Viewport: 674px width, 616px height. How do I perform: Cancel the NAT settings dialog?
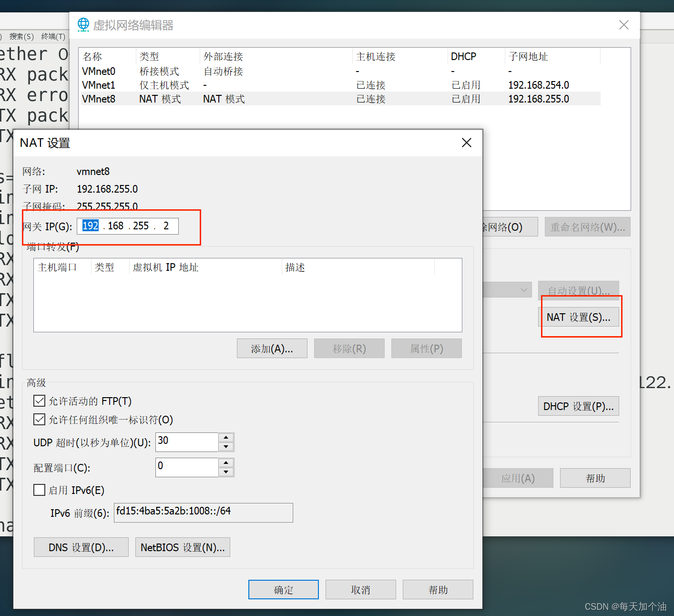[x=360, y=589]
